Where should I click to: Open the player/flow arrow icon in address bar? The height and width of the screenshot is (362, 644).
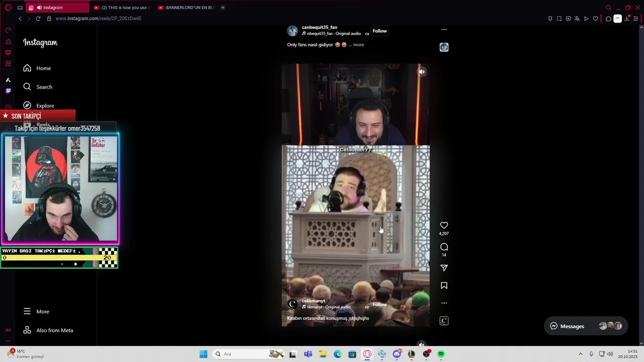point(586,19)
